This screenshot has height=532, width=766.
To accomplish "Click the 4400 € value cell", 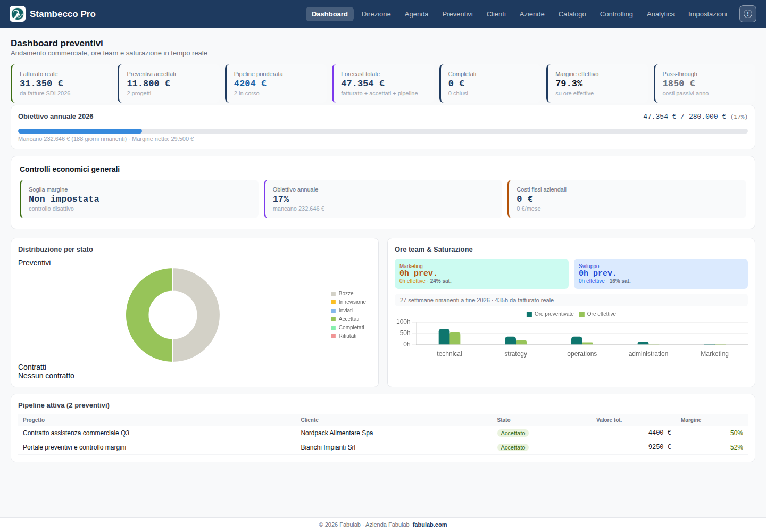I will [660, 433].
